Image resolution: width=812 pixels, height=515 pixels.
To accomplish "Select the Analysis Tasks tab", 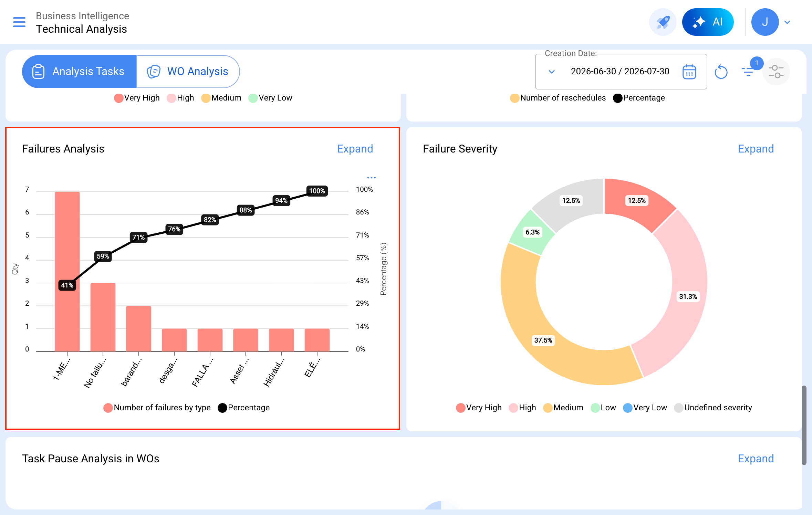I will [x=79, y=72].
